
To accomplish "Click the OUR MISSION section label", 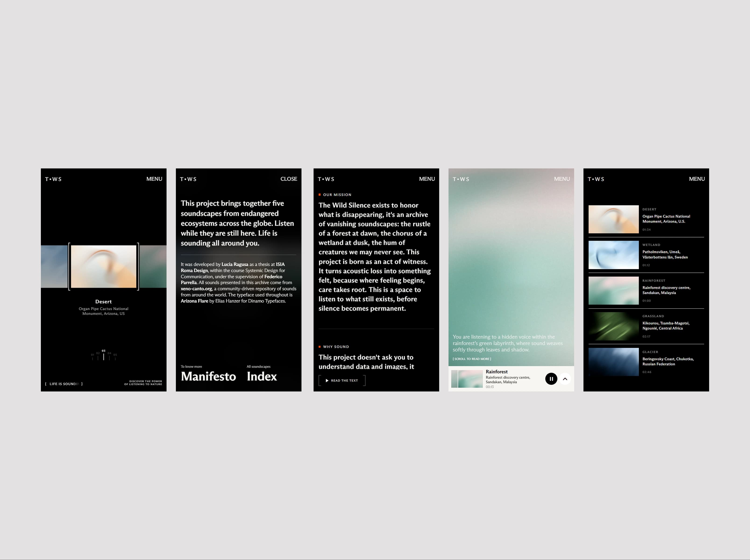I will tap(335, 195).
